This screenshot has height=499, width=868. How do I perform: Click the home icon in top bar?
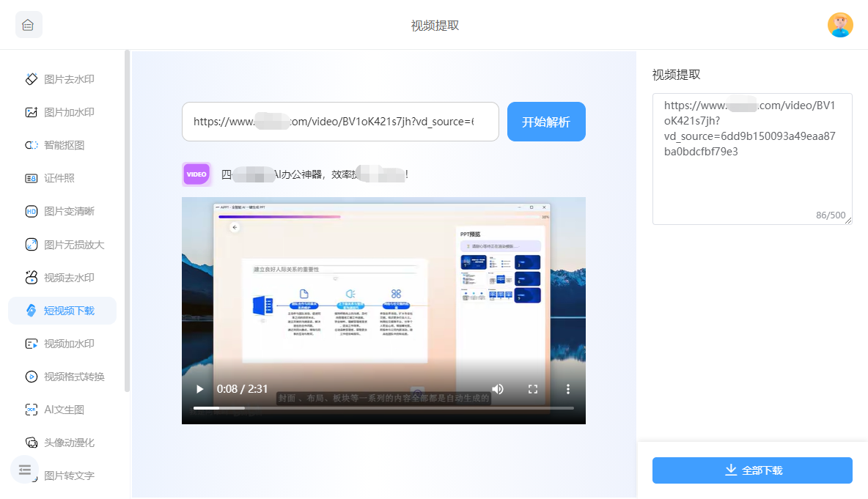click(29, 25)
